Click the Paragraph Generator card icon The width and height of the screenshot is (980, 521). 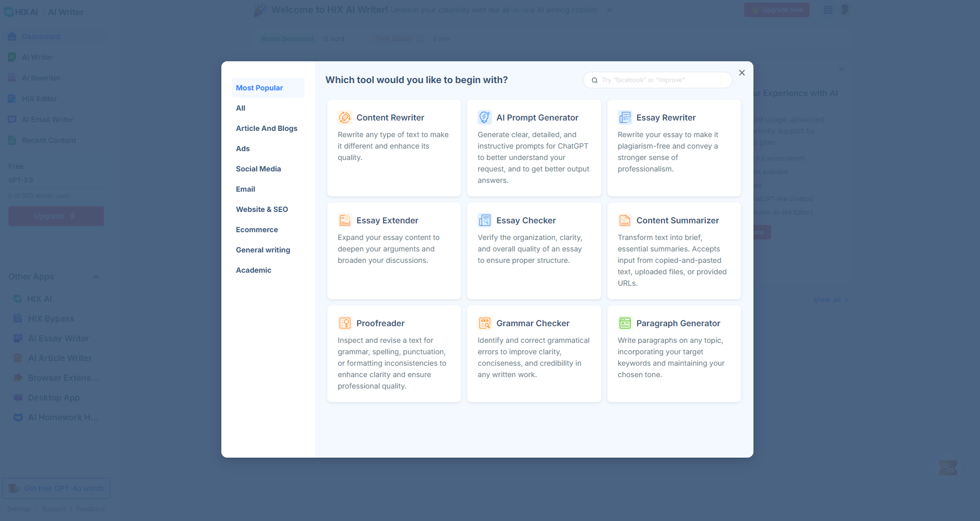[x=625, y=323]
